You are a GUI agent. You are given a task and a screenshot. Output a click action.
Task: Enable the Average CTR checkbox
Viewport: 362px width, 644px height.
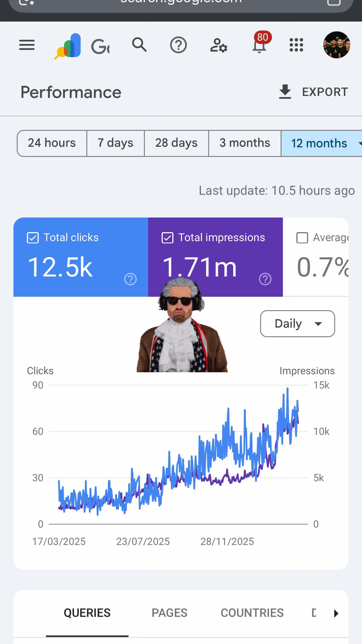302,238
